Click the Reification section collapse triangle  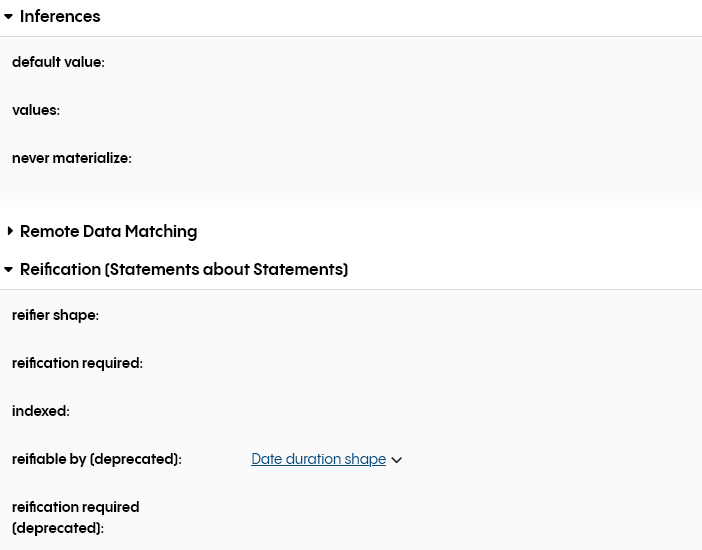pos(9,270)
